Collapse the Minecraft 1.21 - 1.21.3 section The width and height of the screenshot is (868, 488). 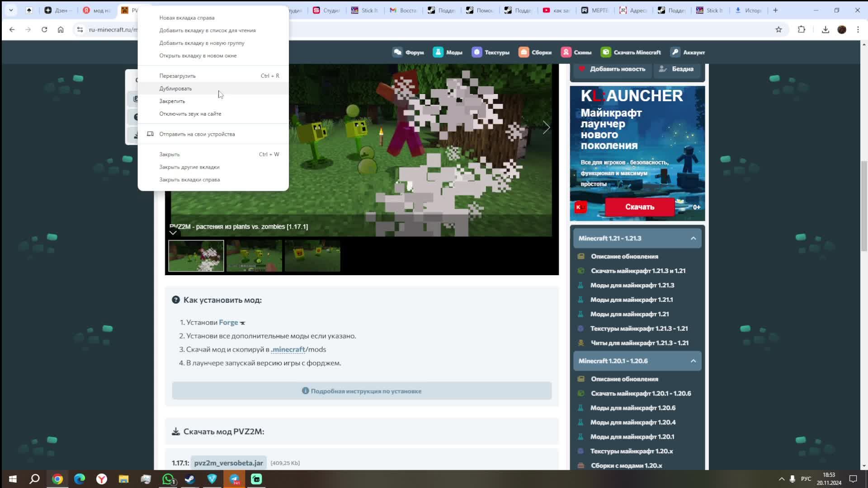tap(637, 239)
